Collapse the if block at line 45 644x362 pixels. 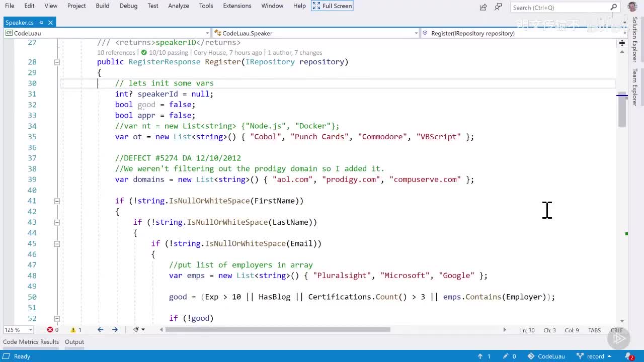(x=57, y=243)
